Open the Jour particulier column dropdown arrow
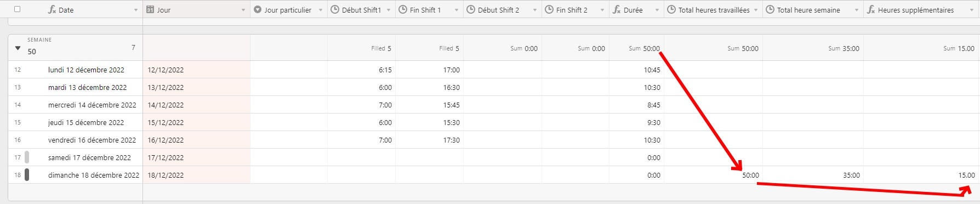The height and width of the screenshot is (204, 980). (321, 10)
